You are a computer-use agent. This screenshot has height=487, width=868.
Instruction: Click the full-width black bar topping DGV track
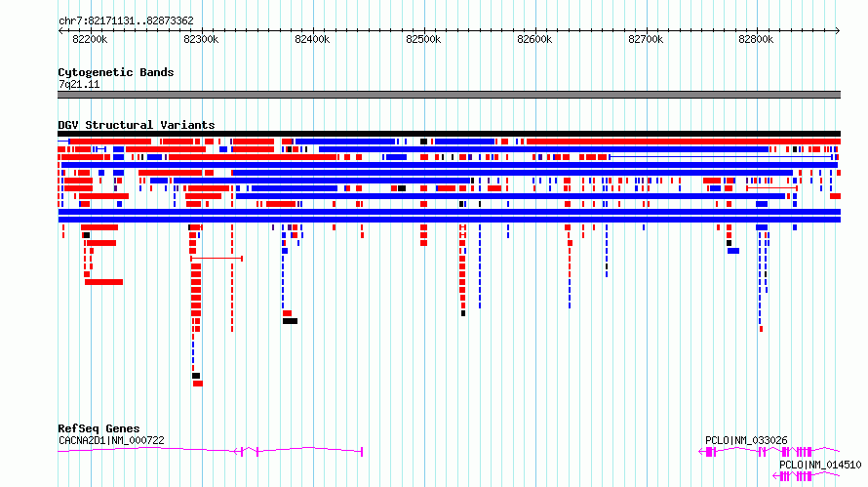coord(449,134)
